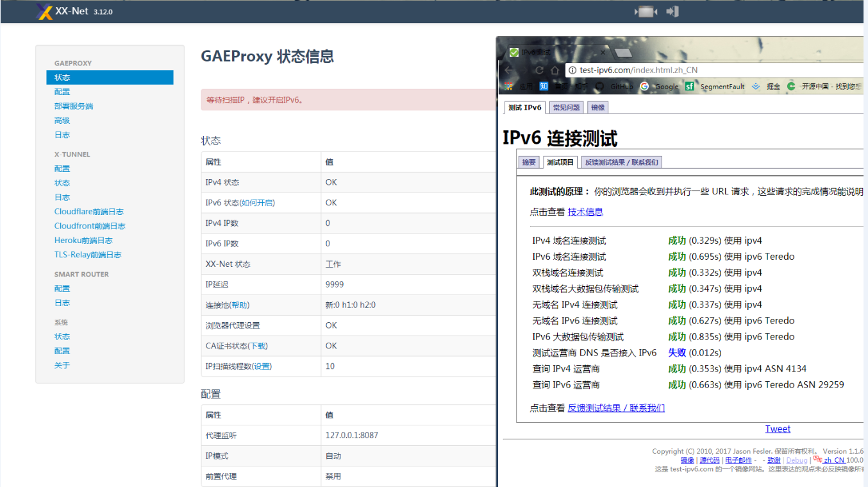Screen dimensions: 868x487
Task: Open the SegmentFault bookmark icon
Action: (x=690, y=86)
